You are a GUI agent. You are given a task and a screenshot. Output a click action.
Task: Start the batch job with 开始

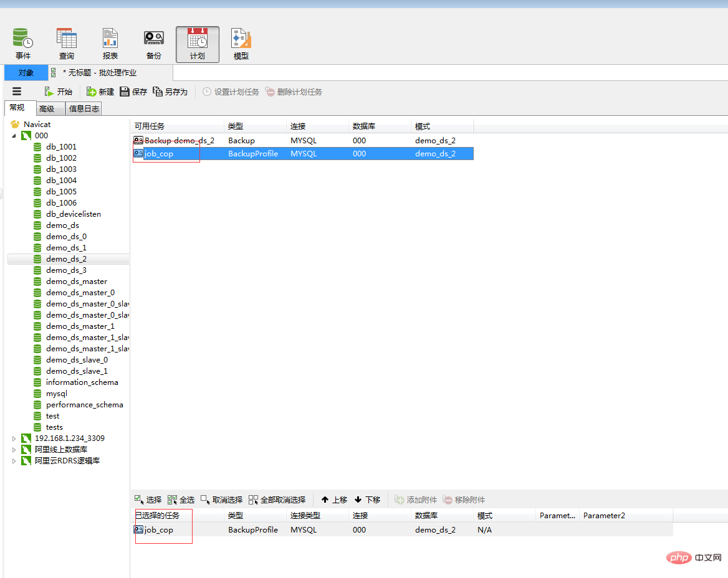click(59, 92)
